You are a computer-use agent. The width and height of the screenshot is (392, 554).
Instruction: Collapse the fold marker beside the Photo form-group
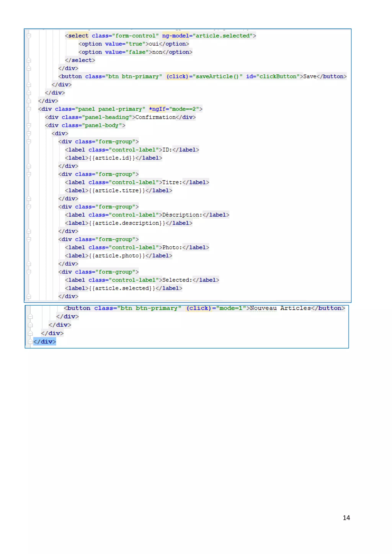[29, 239]
